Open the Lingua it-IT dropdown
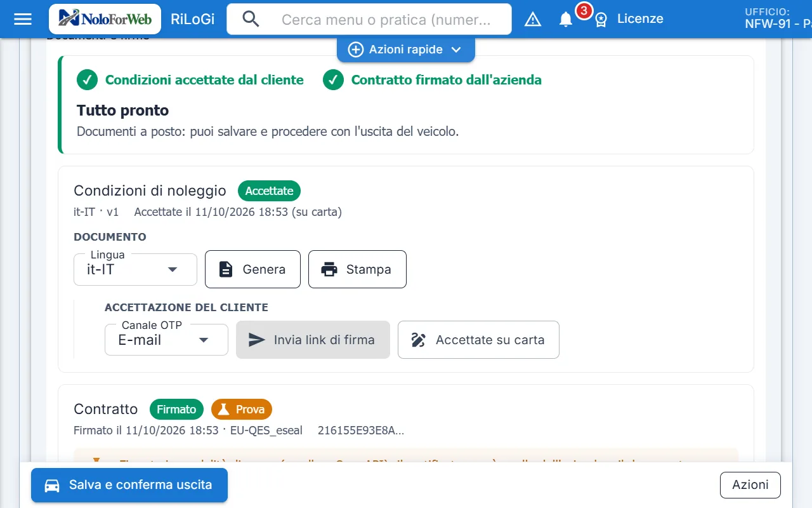812x508 pixels. pyautogui.click(x=135, y=269)
